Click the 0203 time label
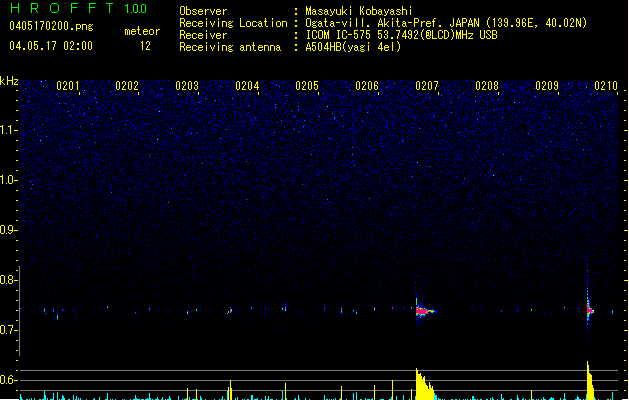Screen dimensions: 629x400 pos(187,86)
